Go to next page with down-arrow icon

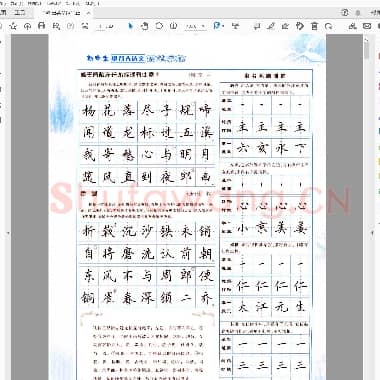coord(85,26)
